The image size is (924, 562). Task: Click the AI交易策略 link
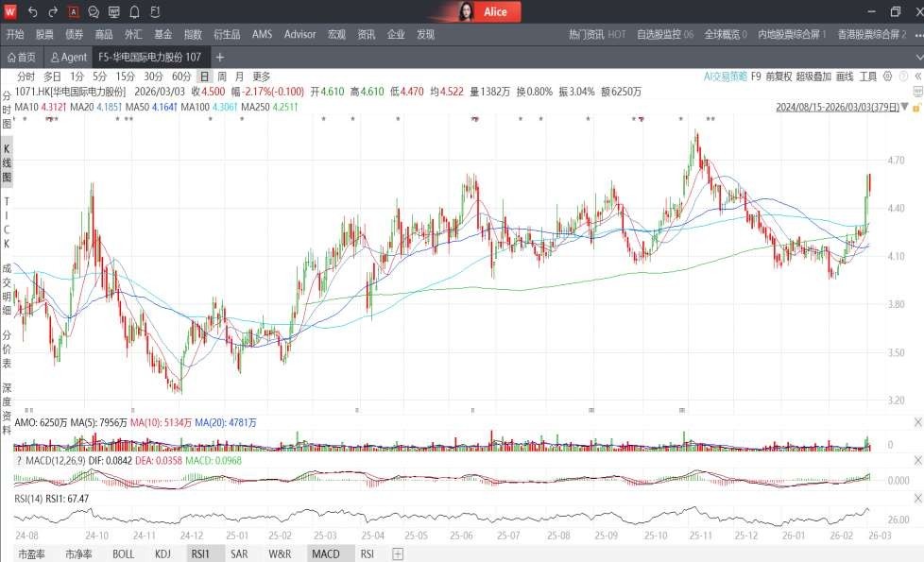(x=725, y=77)
